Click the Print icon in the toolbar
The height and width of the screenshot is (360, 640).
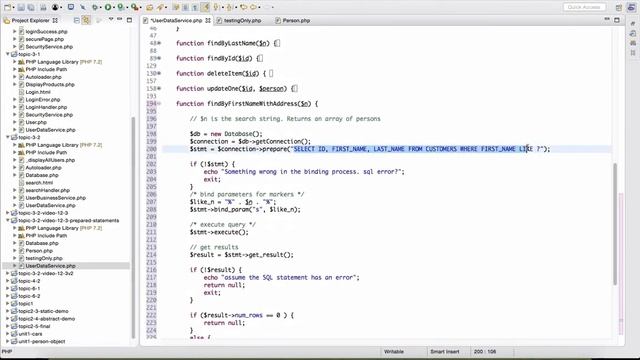[42, 7]
